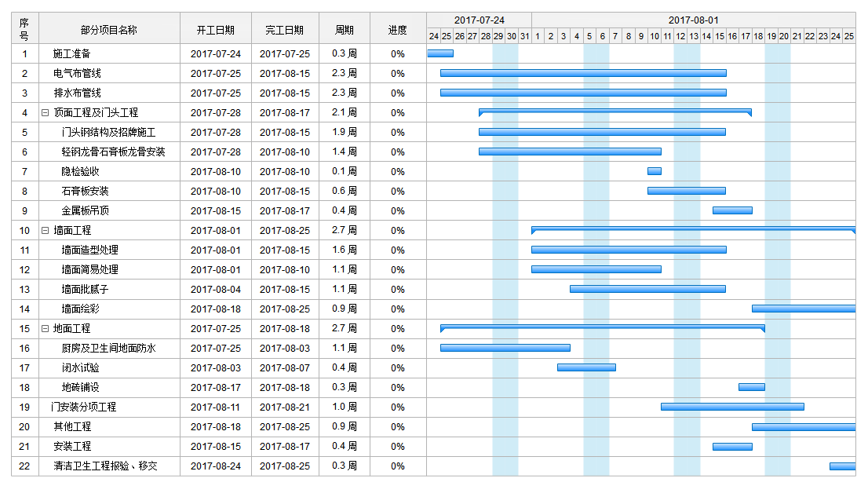868x486 pixels.
Task: Select the 门安装分项工程 task name
Action: coord(84,407)
